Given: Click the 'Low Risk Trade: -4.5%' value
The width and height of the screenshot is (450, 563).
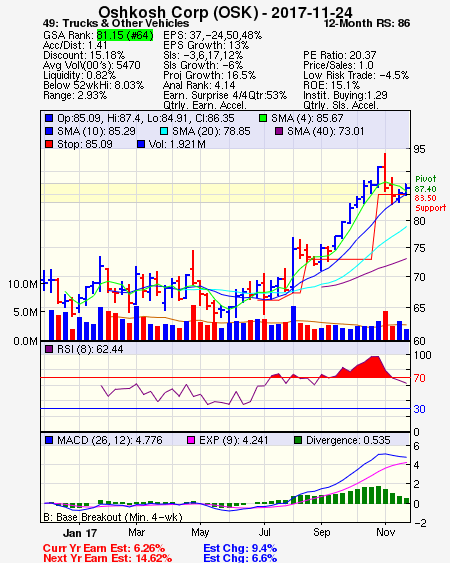Looking at the screenshot, I should (x=356, y=75).
